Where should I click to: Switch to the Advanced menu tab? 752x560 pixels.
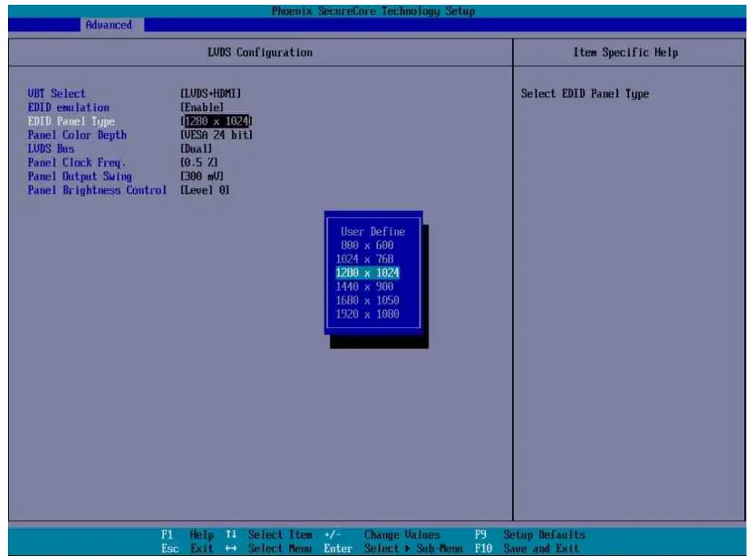(x=109, y=25)
